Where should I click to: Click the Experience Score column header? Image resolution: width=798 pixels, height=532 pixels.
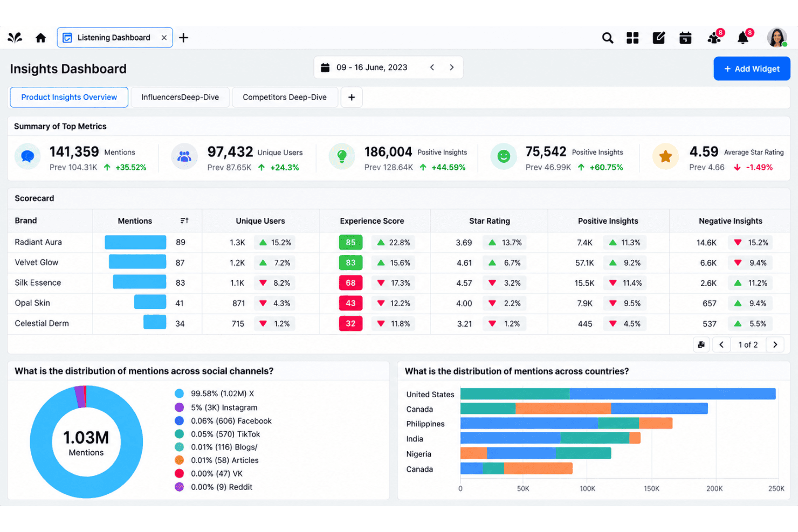click(372, 221)
